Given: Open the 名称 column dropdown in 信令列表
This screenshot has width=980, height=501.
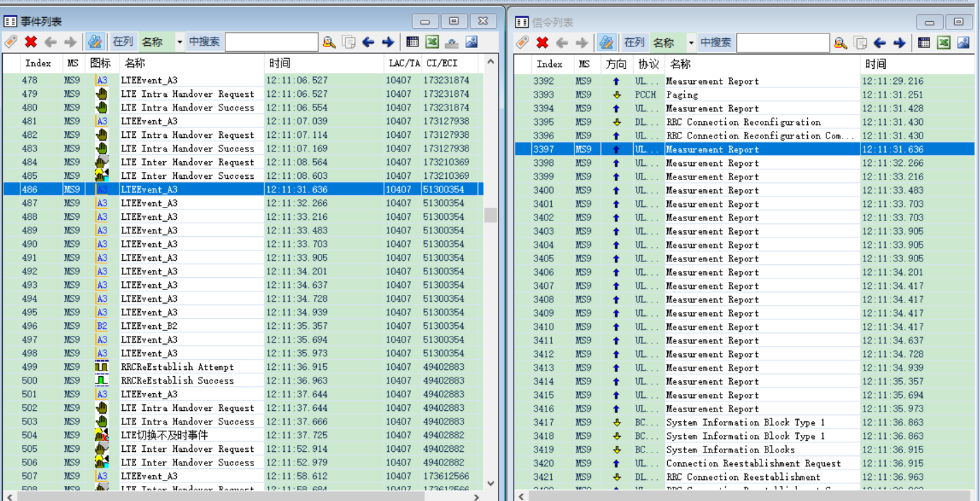Looking at the screenshot, I should click(x=691, y=42).
